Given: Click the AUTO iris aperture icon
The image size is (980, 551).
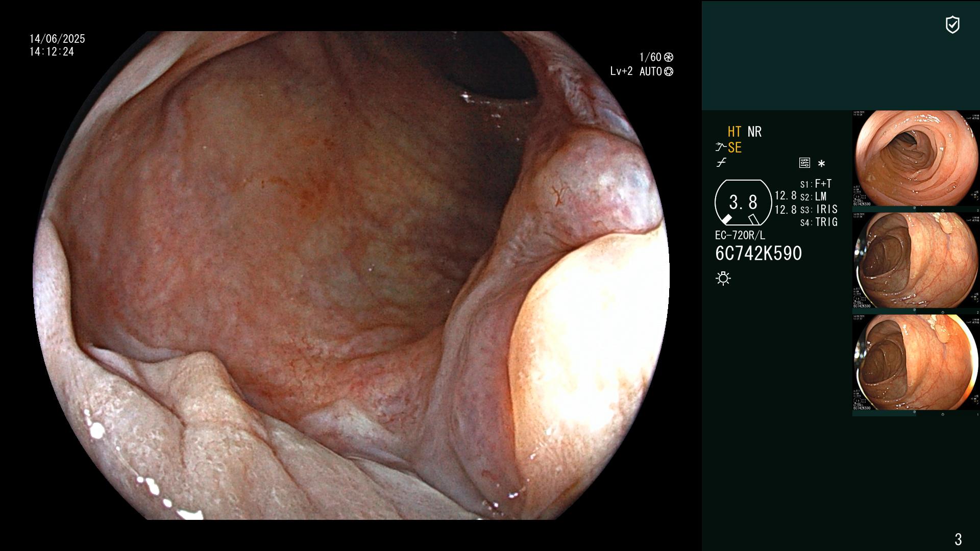Looking at the screenshot, I should 669,71.
